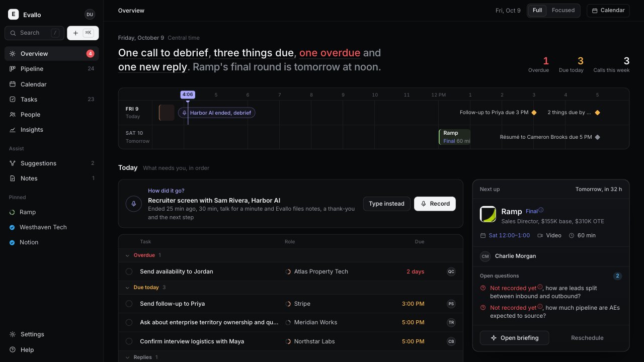644x362 pixels.
Task: Click the Calls this week stat
Action: (x=611, y=64)
